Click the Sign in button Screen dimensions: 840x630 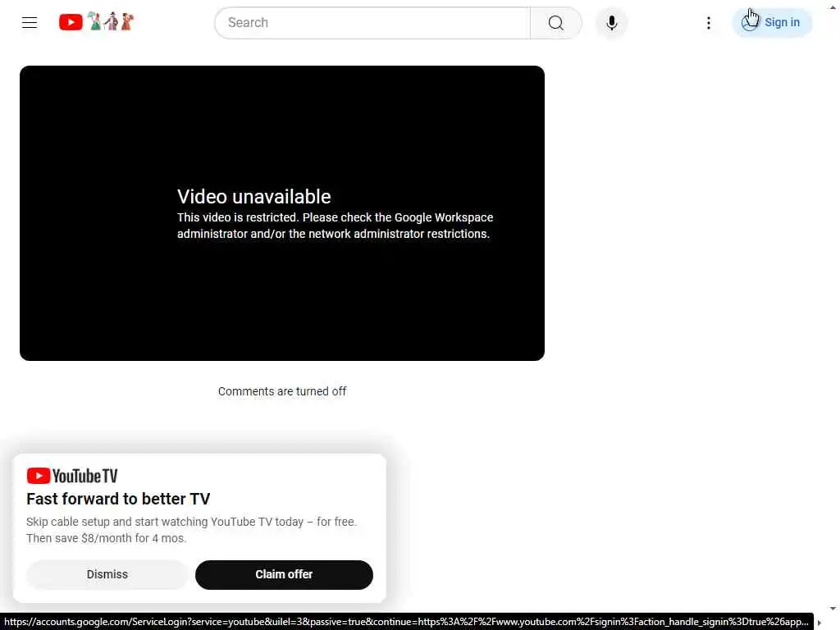coord(772,22)
